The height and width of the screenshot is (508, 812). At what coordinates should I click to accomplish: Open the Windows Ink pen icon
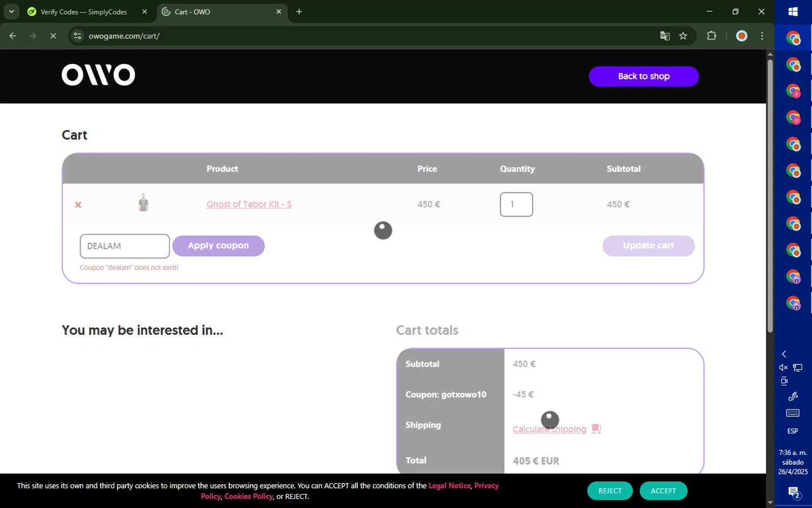pos(793,396)
